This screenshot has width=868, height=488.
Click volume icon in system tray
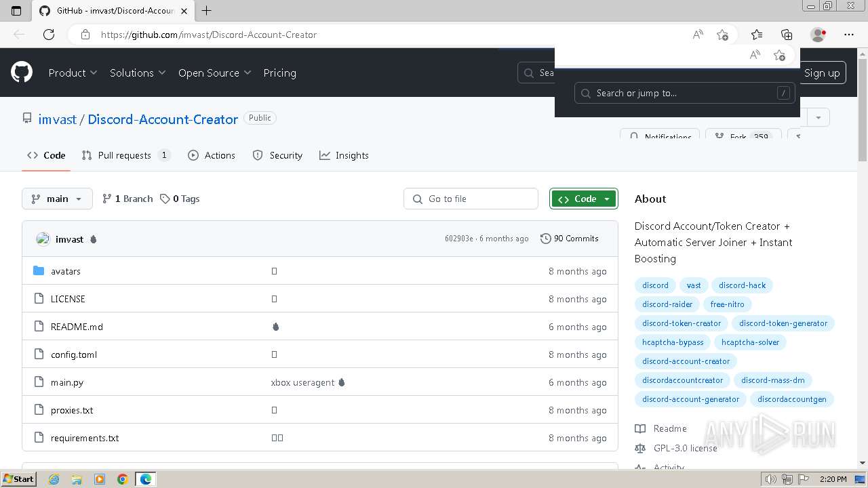click(x=771, y=479)
